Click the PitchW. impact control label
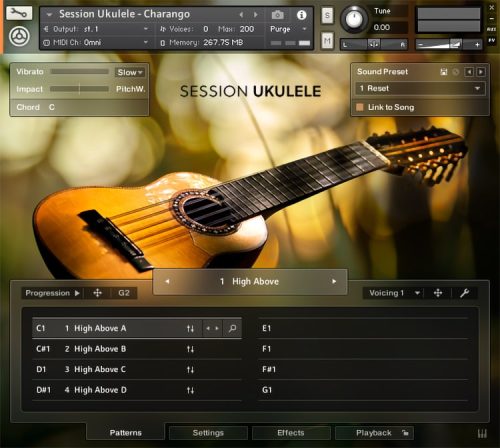This screenshot has width=500, height=448. (130, 89)
